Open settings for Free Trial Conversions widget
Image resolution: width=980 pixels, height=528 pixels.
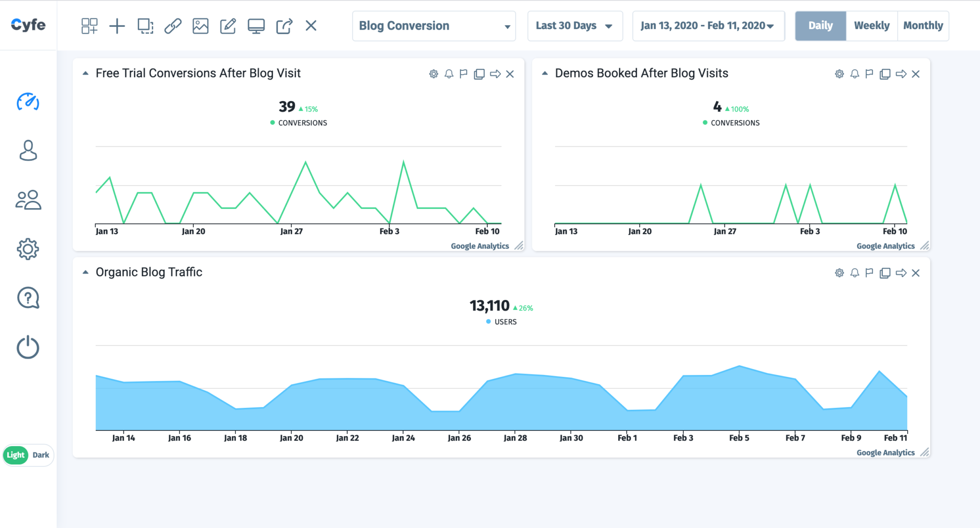click(x=434, y=74)
